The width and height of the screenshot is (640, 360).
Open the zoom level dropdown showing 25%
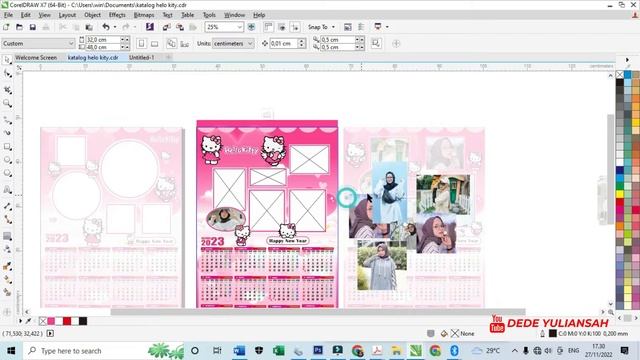[240, 27]
